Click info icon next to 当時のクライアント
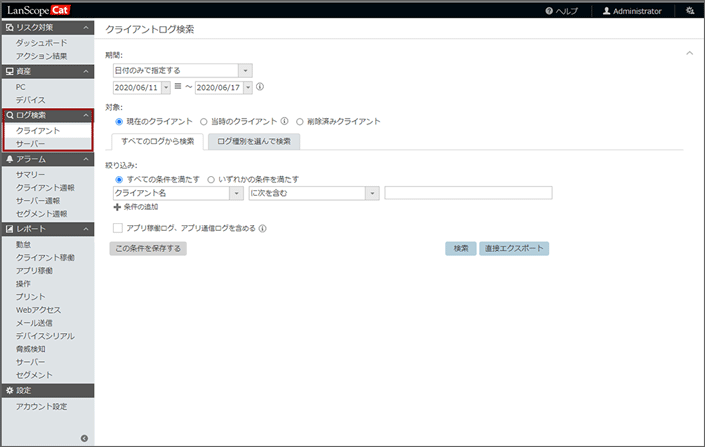705x447 pixels. (285, 121)
